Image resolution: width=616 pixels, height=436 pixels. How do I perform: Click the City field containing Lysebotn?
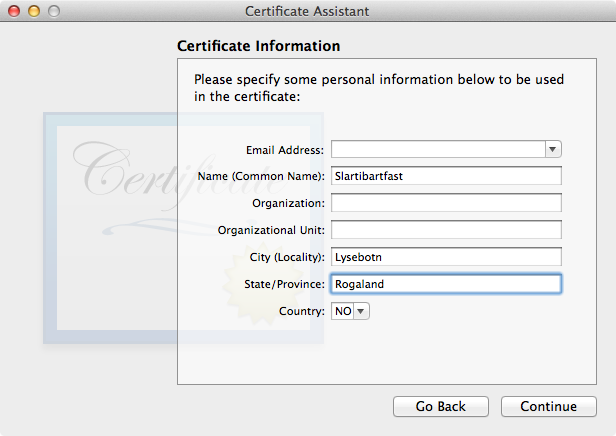pyautogui.click(x=446, y=257)
